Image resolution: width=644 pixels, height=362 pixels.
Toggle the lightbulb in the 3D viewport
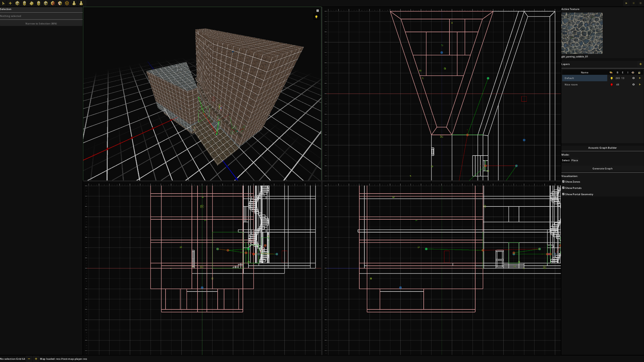[x=316, y=17]
